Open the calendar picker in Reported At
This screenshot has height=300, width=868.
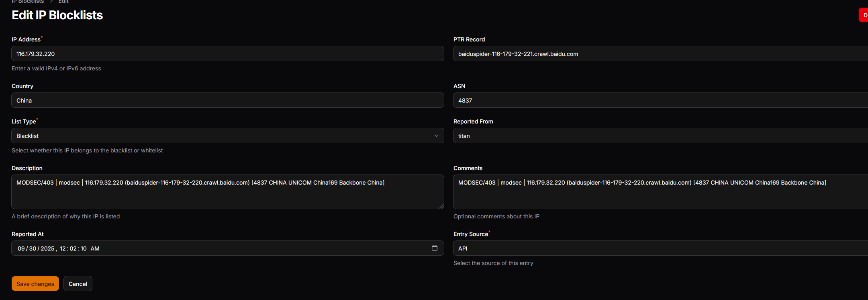(434, 248)
